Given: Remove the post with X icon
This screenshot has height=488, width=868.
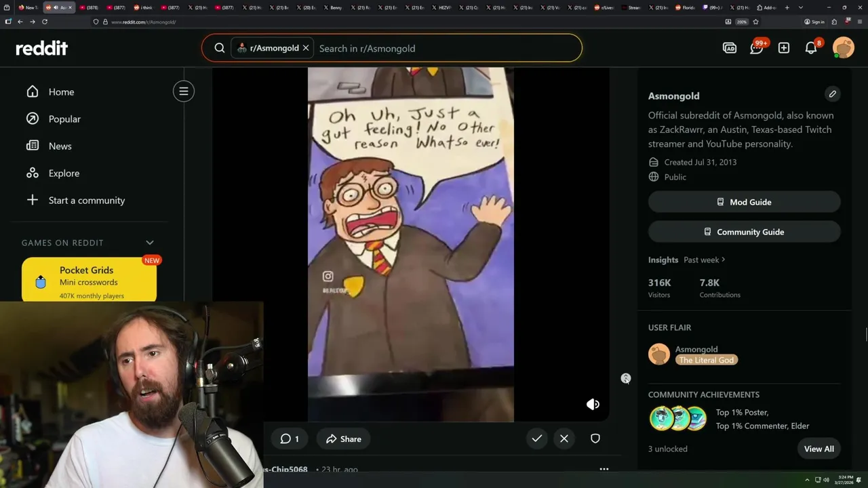Looking at the screenshot, I should point(564,439).
